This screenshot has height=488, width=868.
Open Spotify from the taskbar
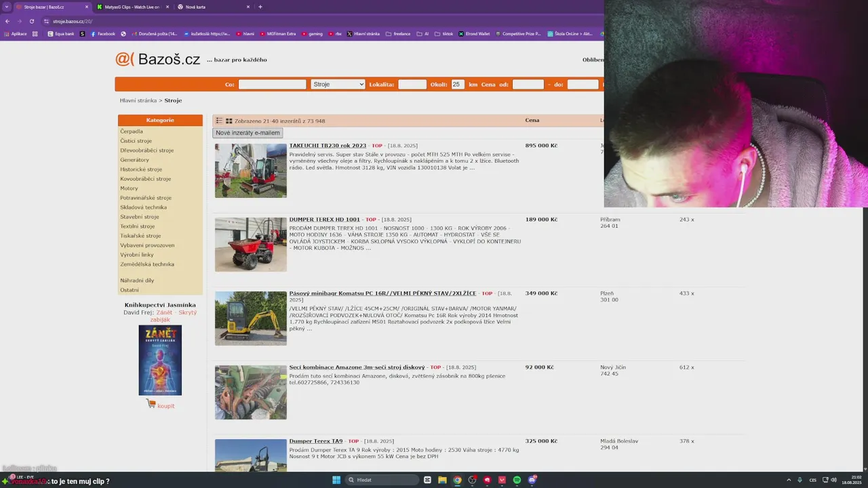click(517, 480)
